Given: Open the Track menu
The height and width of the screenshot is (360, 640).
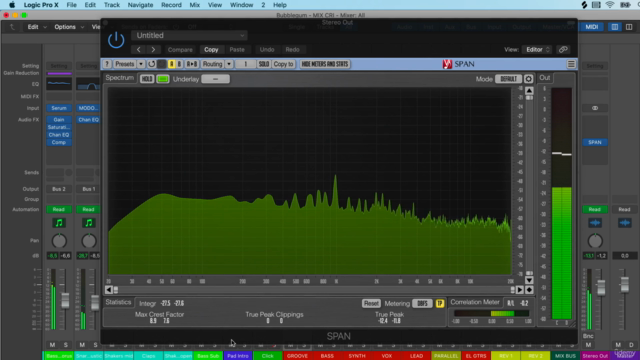Looking at the screenshot, I should point(111,5).
